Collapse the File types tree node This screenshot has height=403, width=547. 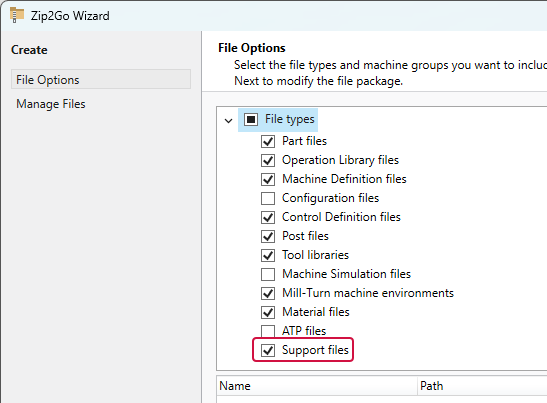[228, 121]
